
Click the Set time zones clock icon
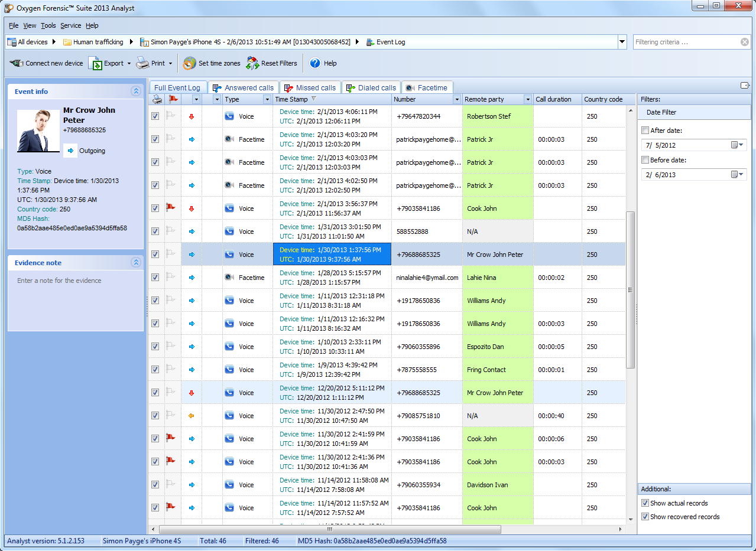(x=190, y=63)
